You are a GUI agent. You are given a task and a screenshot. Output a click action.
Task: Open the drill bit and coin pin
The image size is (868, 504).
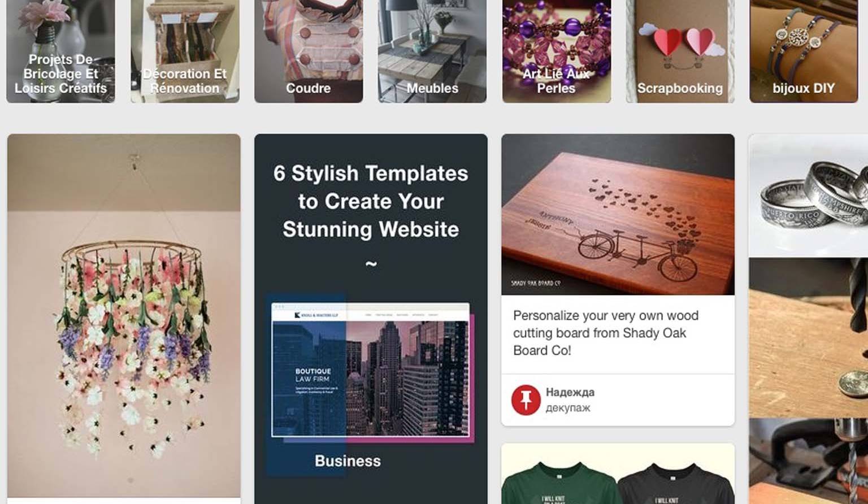point(808,338)
